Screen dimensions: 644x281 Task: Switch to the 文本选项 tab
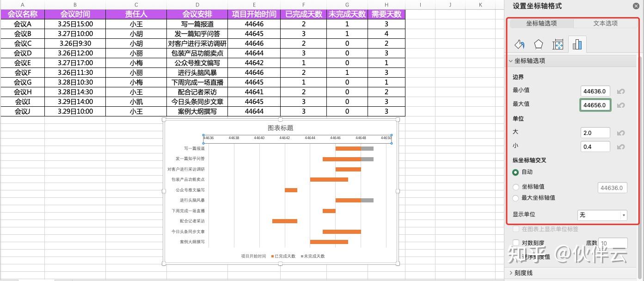[x=605, y=24]
